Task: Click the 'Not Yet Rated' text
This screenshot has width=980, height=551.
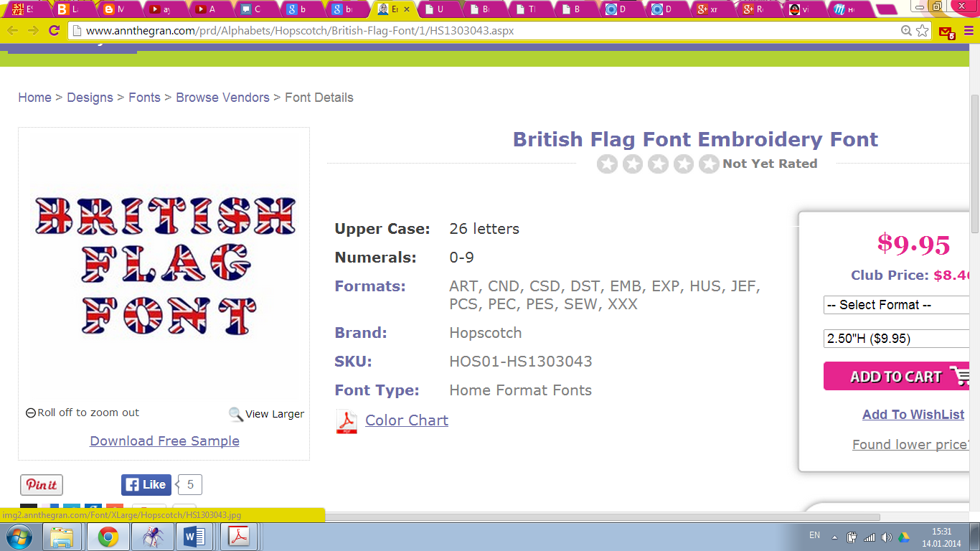Action: coord(770,164)
